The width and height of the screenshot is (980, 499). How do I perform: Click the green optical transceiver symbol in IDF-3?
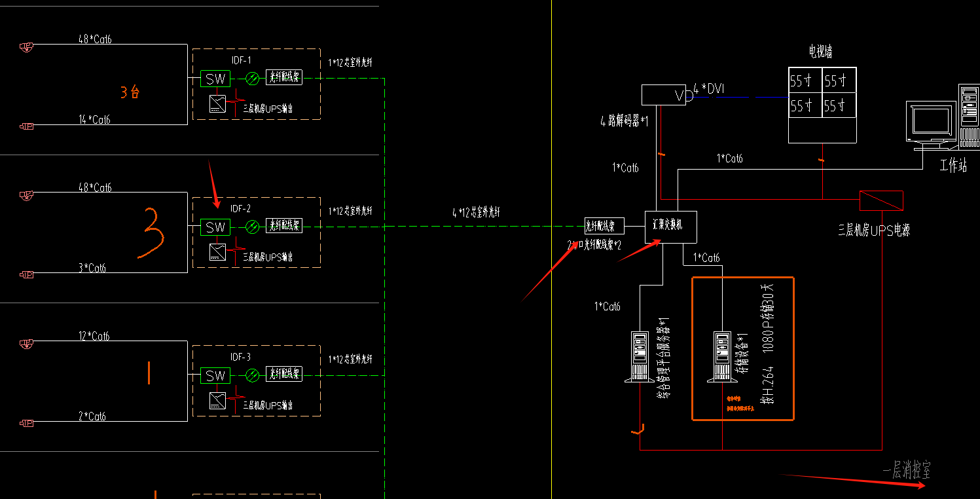(253, 376)
